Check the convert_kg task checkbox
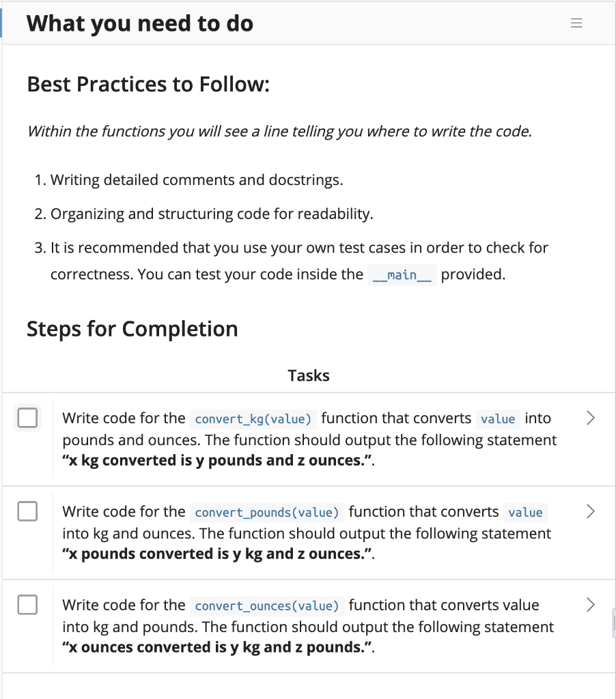This screenshot has height=699, width=616. pos(27,418)
